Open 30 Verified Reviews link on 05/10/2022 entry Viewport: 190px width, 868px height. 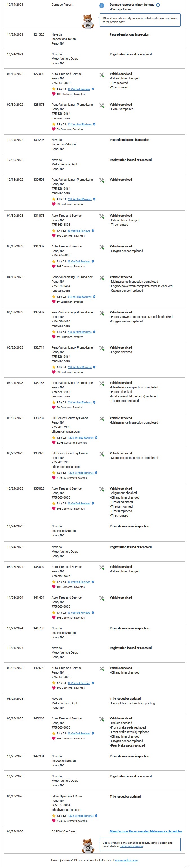tap(79, 89)
